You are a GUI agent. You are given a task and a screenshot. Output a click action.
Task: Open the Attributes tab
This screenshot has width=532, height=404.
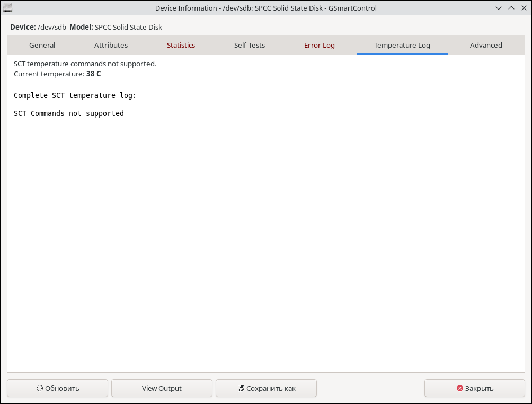pos(111,46)
